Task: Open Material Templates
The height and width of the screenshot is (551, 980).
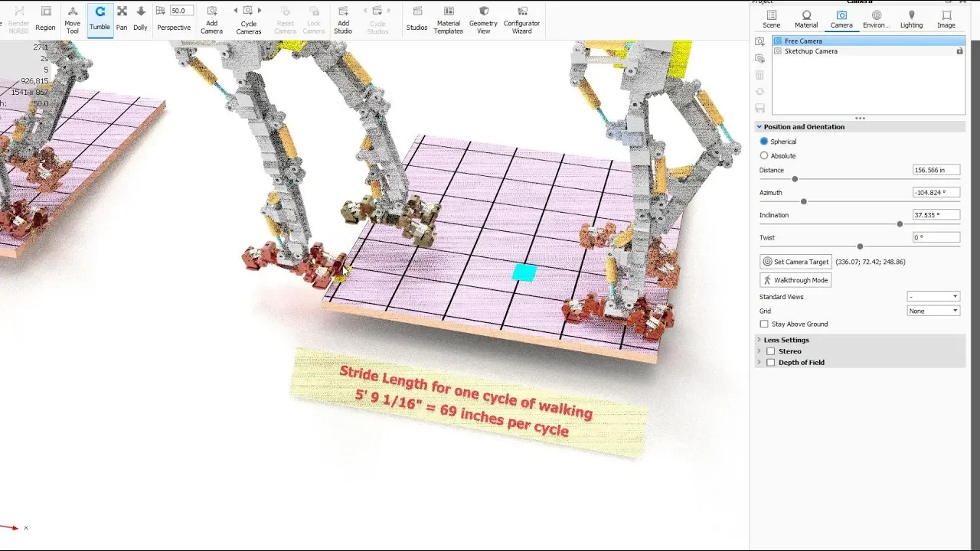Action: (x=449, y=19)
